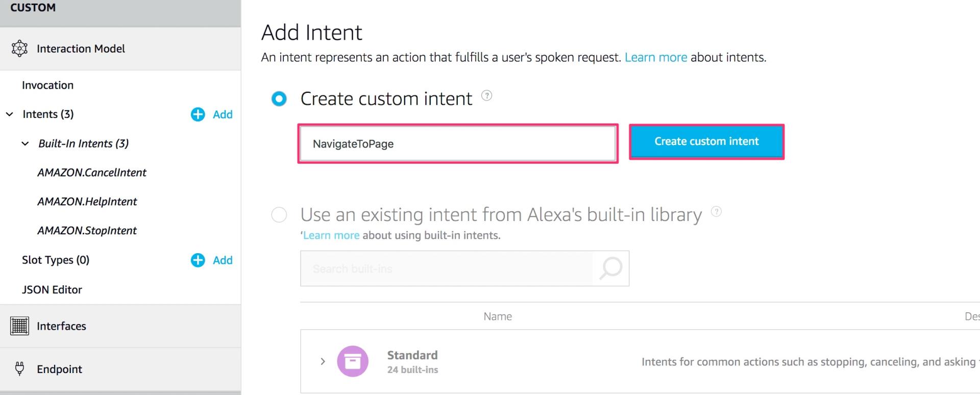Select the use existing built-in intent radio

pos(279,215)
